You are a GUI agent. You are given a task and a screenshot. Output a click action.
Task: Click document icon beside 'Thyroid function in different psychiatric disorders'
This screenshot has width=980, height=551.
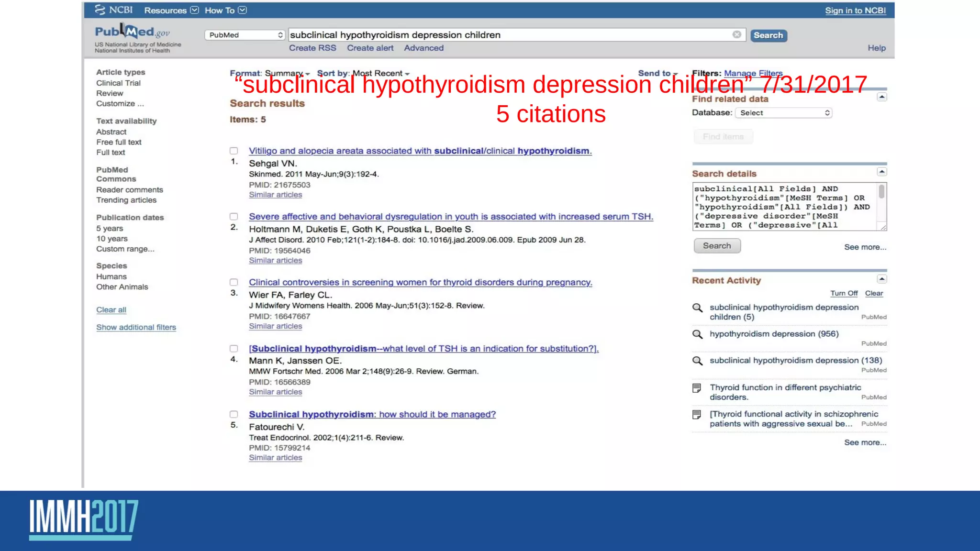pos(697,388)
